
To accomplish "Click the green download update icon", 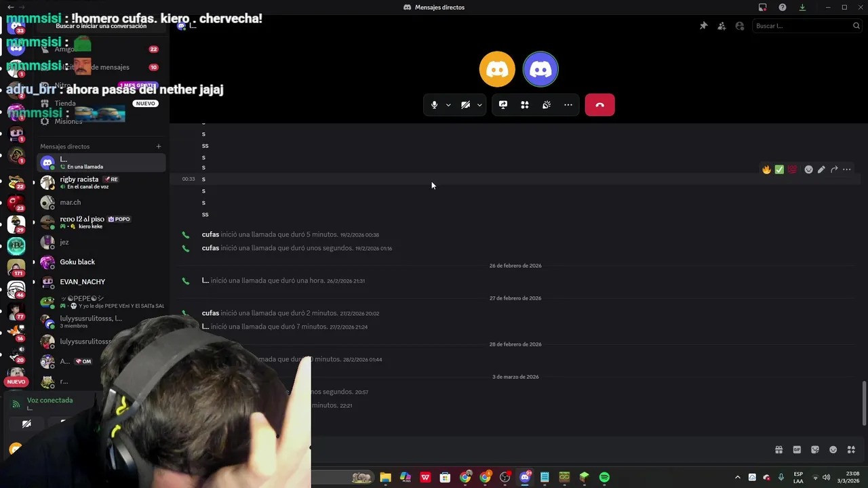I will [x=802, y=7].
